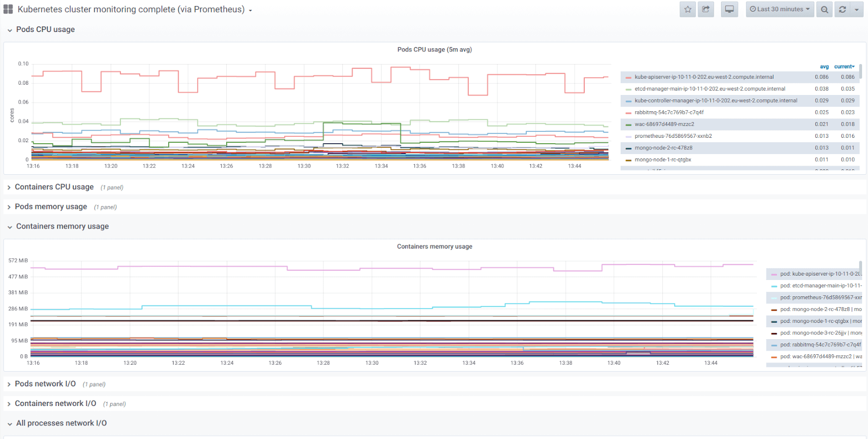Toggle prometheus pod series in memory legend
Image resolution: width=868 pixels, height=439 pixels.
point(820,297)
